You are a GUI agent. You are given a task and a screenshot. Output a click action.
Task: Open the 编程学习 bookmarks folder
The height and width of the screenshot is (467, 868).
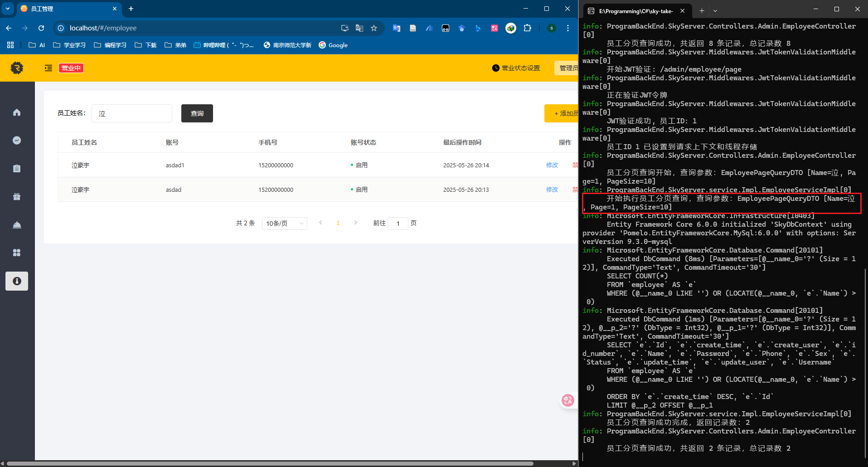point(110,45)
